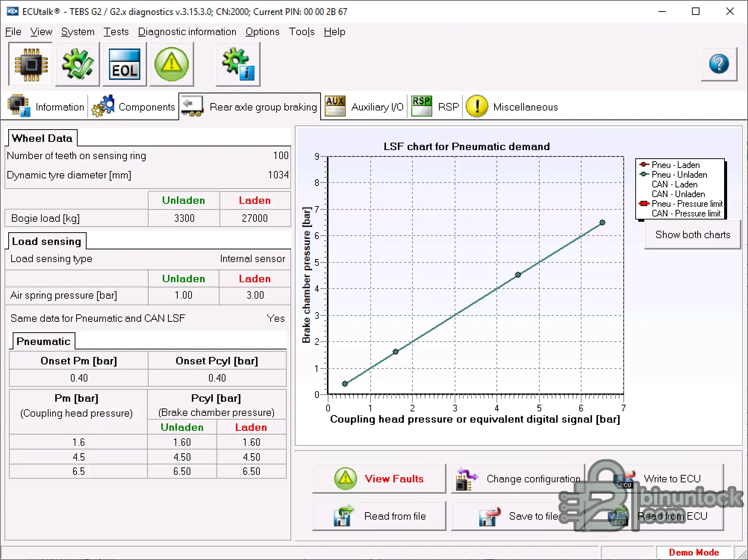Click the number of teeth value 100
Image resolution: width=748 pixels, height=560 pixels.
point(281,155)
